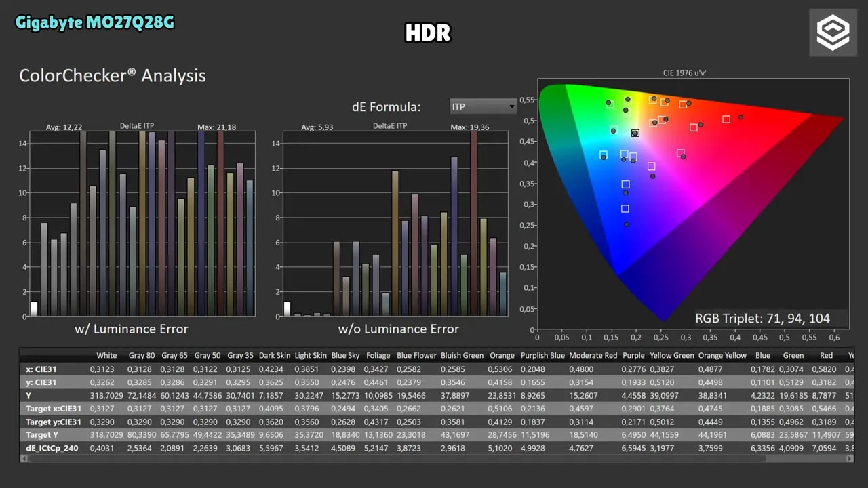Select the Gray 50 column header

pyautogui.click(x=208, y=356)
